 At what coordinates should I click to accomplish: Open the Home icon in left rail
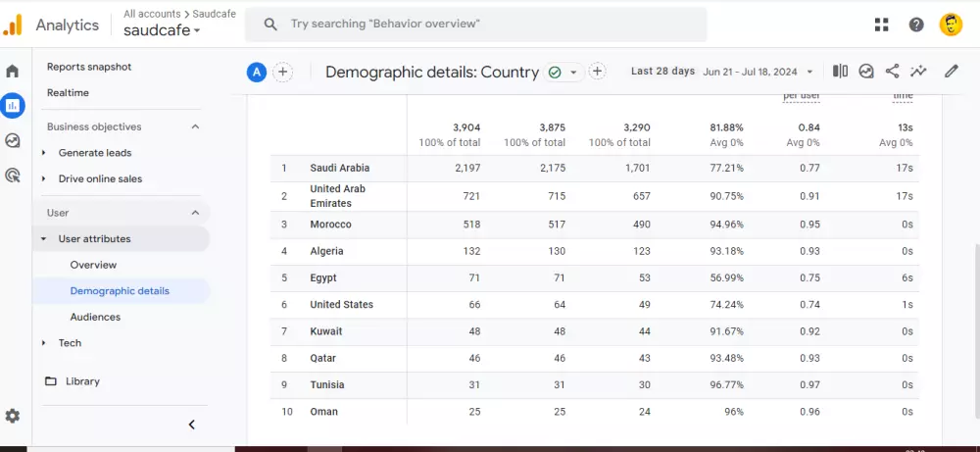[13, 71]
